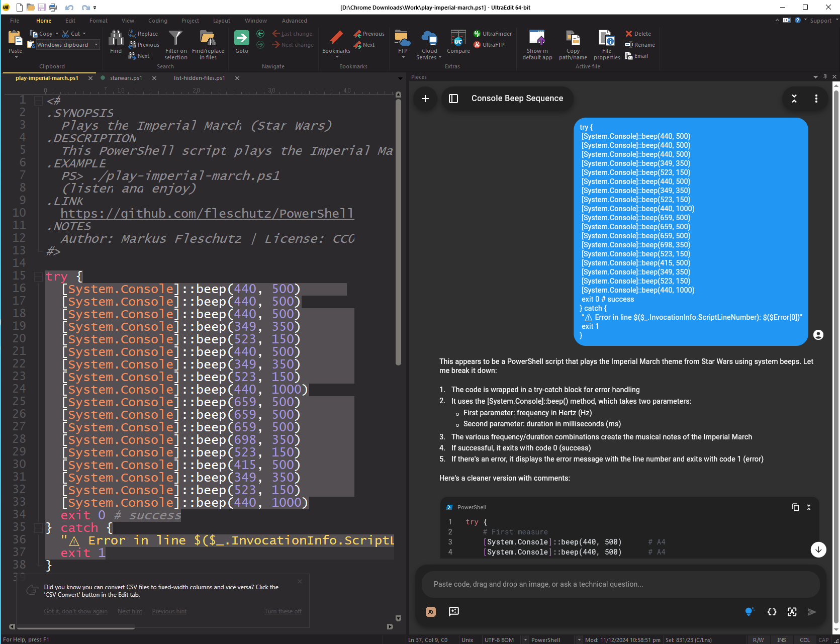Click the Goto green arrow icon

(x=242, y=38)
